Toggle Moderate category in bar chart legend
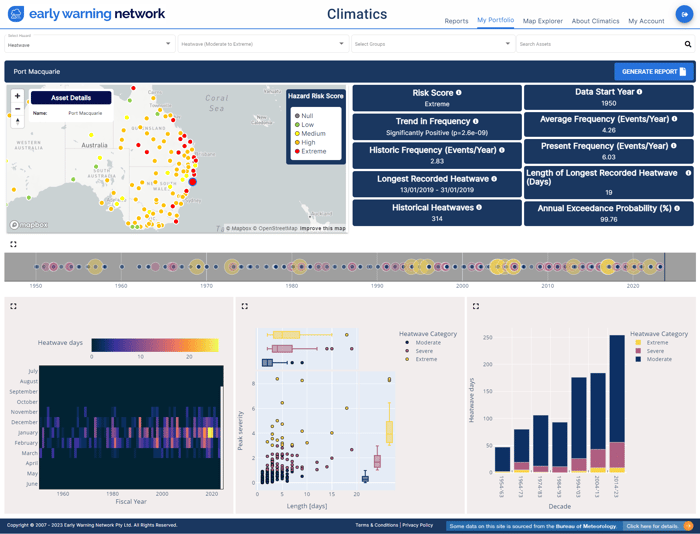The image size is (700, 534). pos(654,359)
